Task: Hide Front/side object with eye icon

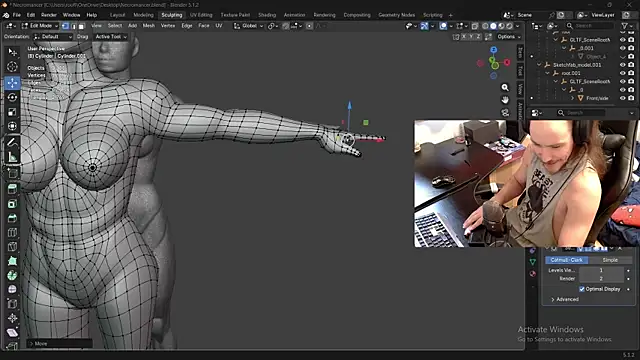Action: click(x=622, y=98)
